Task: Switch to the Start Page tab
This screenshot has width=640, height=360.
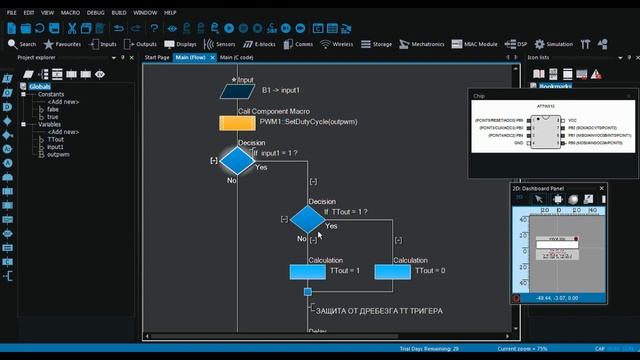Action: pyautogui.click(x=157, y=58)
